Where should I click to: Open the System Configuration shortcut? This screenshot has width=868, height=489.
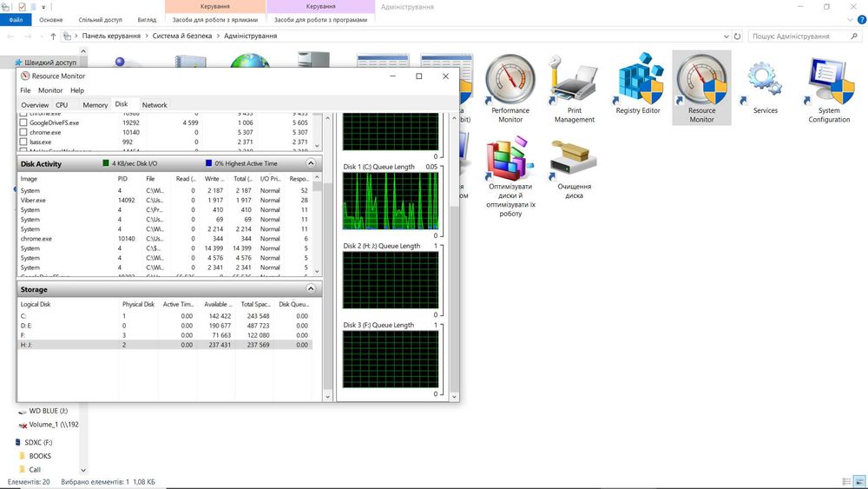click(829, 88)
